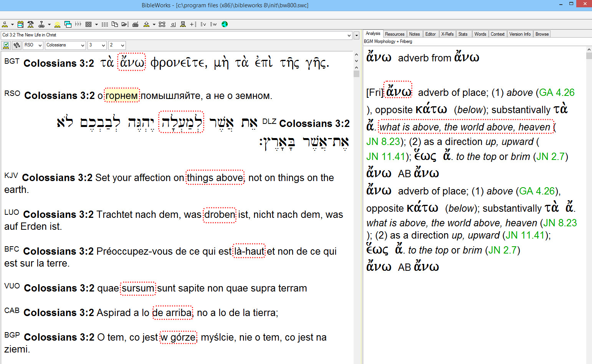Open the Notes tab
The image size is (592, 364).
[x=414, y=34]
